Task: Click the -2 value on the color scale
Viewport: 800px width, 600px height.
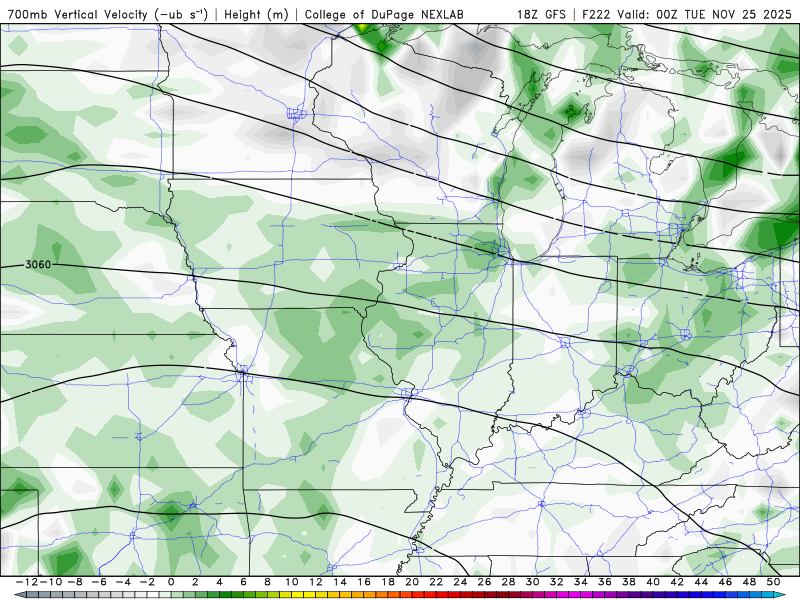Action: pos(147,582)
